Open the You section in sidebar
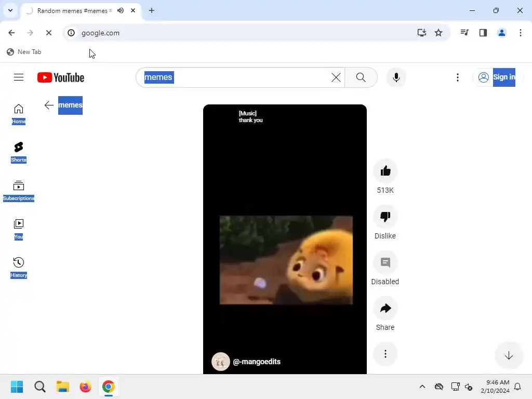The height and width of the screenshot is (399, 532). [19, 229]
